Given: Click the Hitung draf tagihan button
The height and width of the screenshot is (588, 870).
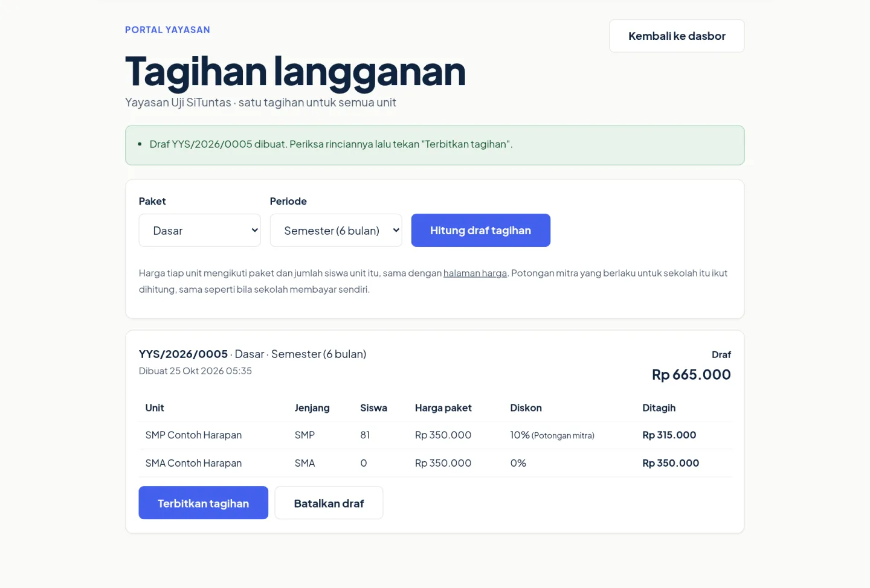Looking at the screenshot, I should [x=480, y=230].
